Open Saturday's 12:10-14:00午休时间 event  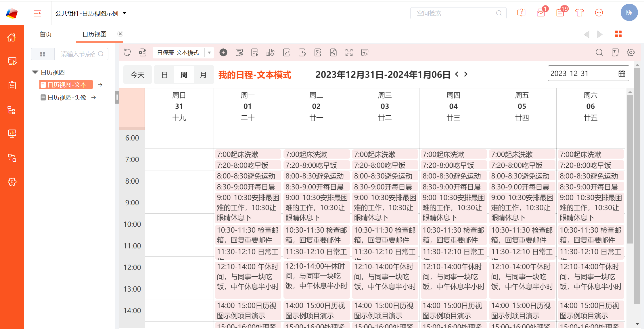591,280
